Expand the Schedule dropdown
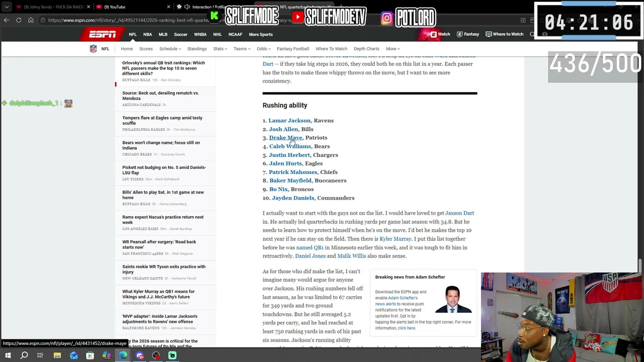This screenshot has width=644, height=362. (x=170, y=49)
